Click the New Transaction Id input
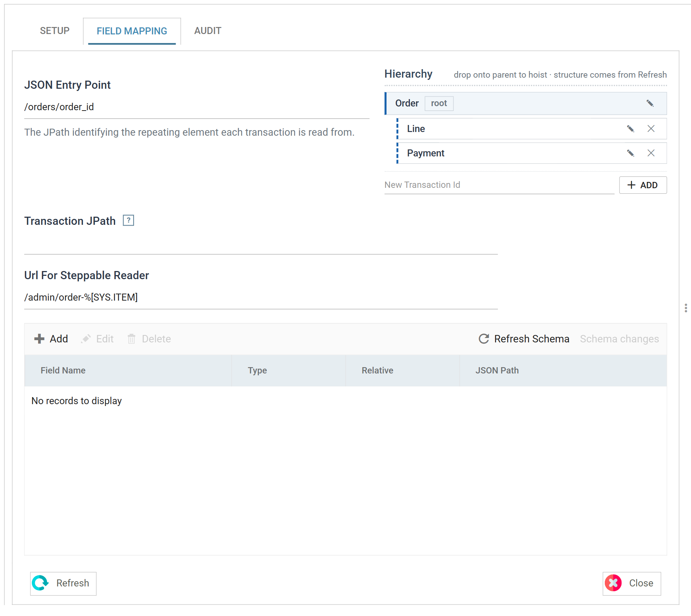The width and height of the screenshot is (691, 616). pos(499,185)
